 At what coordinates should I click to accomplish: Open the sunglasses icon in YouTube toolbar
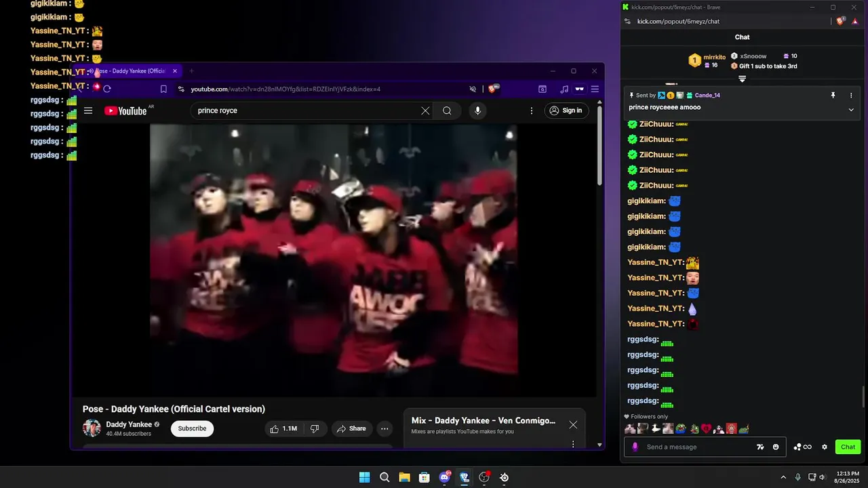click(x=580, y=89)
